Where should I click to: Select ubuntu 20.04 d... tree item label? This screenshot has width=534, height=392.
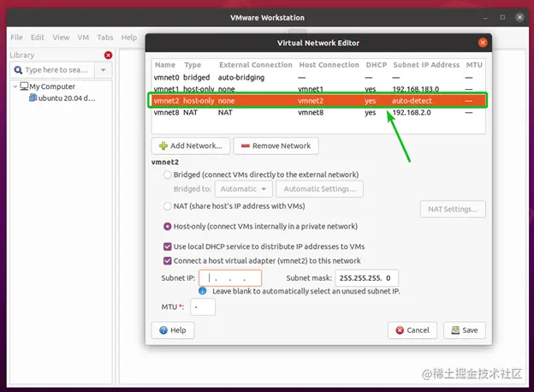67,98
